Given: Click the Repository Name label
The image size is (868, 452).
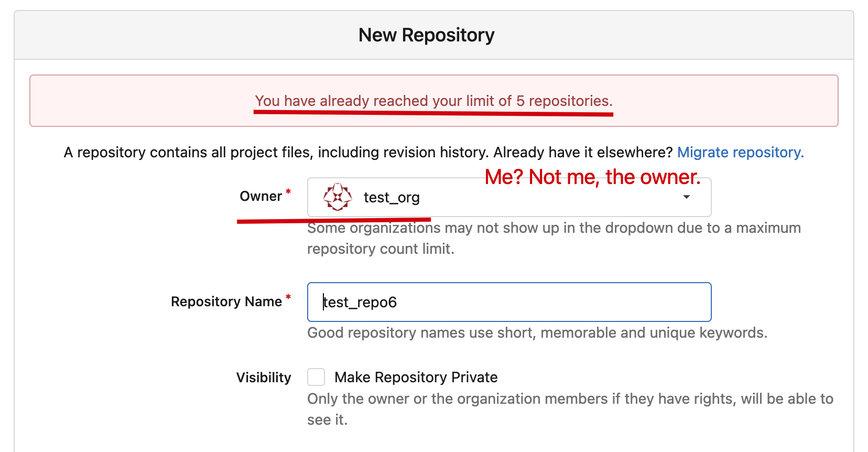Looking at the screenshot, I should (226, 302).
